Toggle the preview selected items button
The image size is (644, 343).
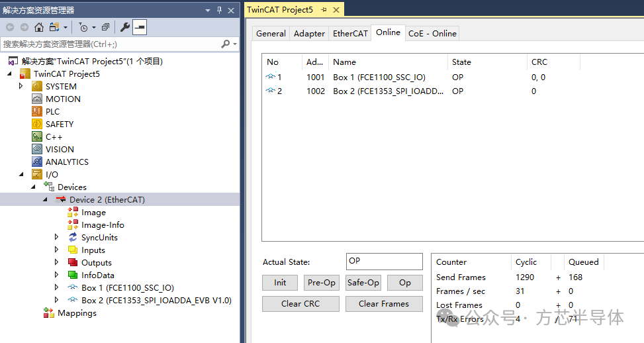coord(140,28)
